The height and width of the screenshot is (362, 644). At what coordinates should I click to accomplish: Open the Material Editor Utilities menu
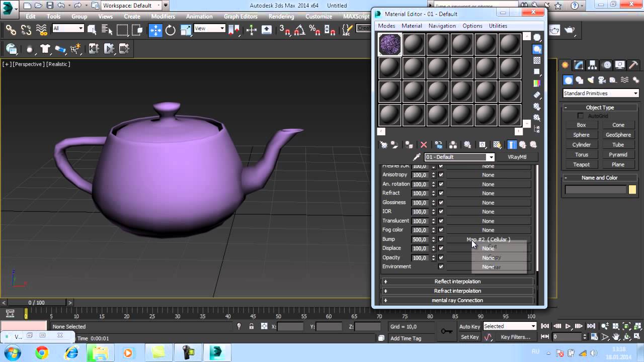click(x=498, y=26)
